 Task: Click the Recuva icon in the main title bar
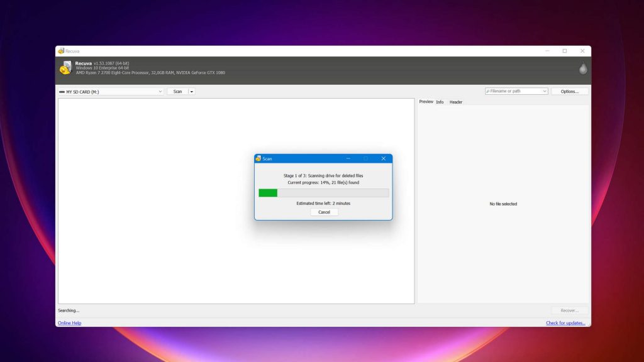(x=61, y=51)
